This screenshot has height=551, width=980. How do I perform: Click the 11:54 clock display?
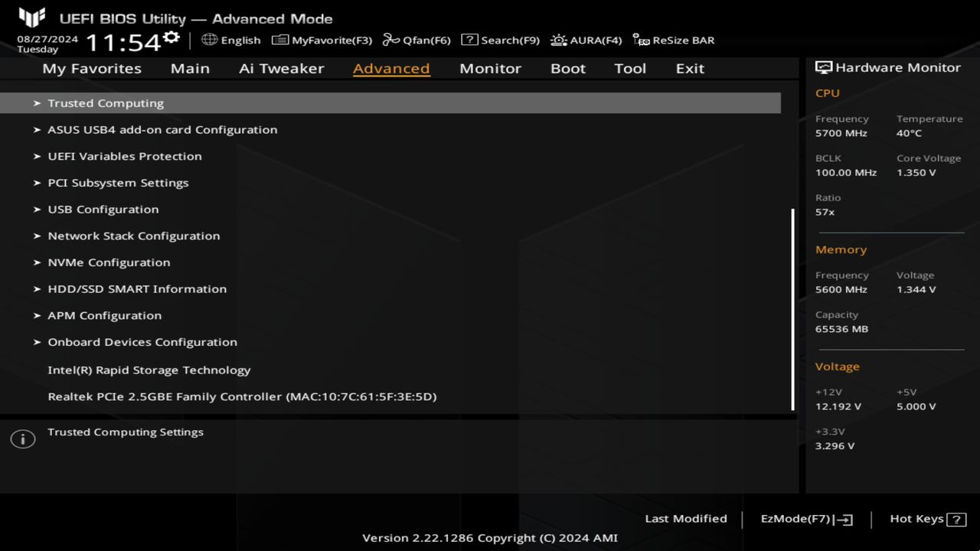point(122,42)
